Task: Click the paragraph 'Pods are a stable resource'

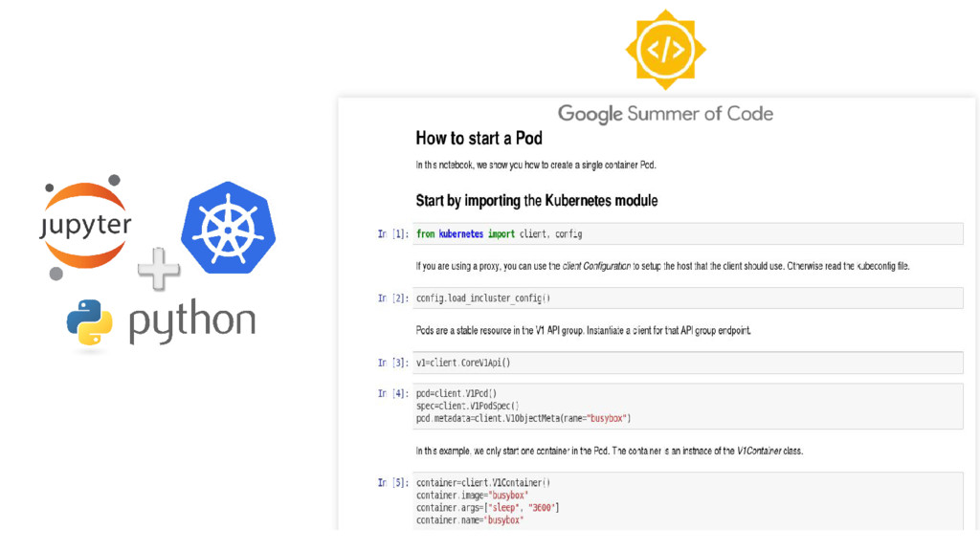Action: (583, 330)
